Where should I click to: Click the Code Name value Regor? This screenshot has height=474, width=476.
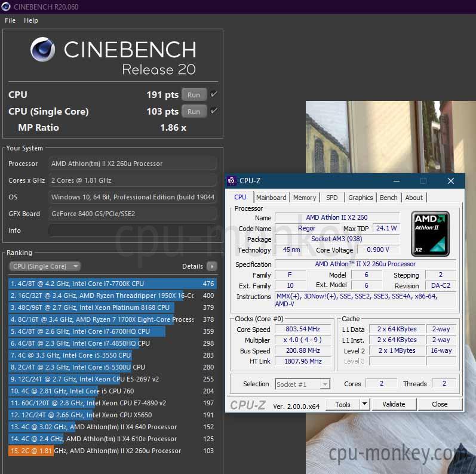point(306,228)
